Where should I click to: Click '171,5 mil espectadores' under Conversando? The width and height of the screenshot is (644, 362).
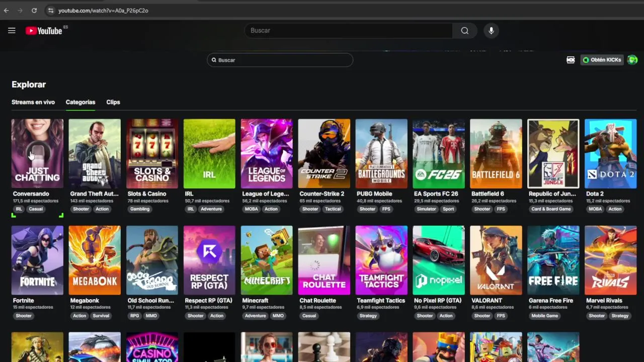tap(35, 201)
